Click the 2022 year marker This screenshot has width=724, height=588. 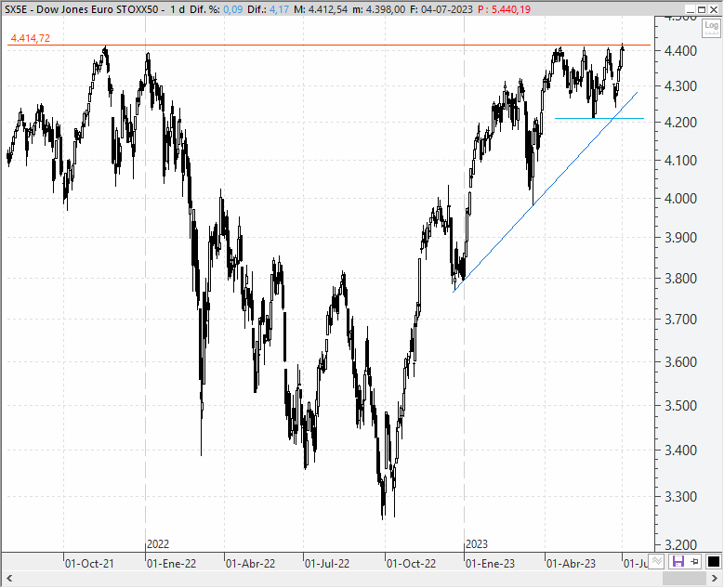(158, 544)
